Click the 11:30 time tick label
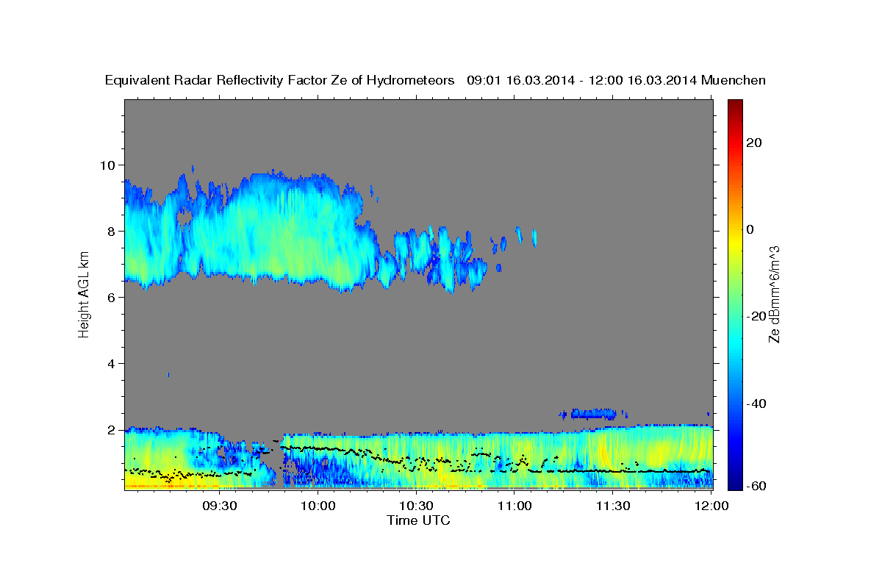Image resolution: width=882 pixels, height=588 pixels. pos(613,506)
